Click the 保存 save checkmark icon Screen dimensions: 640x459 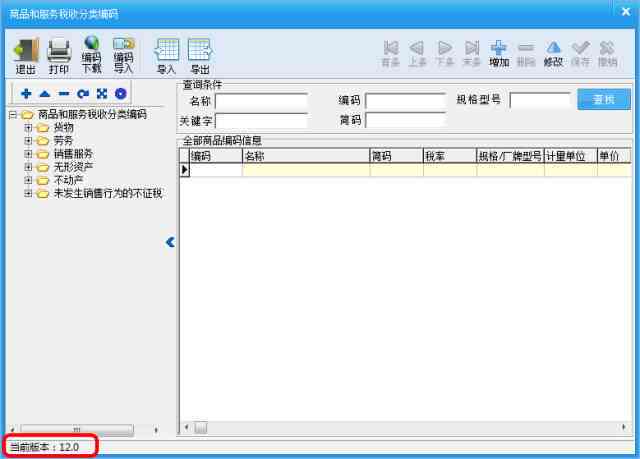point(580,53)
